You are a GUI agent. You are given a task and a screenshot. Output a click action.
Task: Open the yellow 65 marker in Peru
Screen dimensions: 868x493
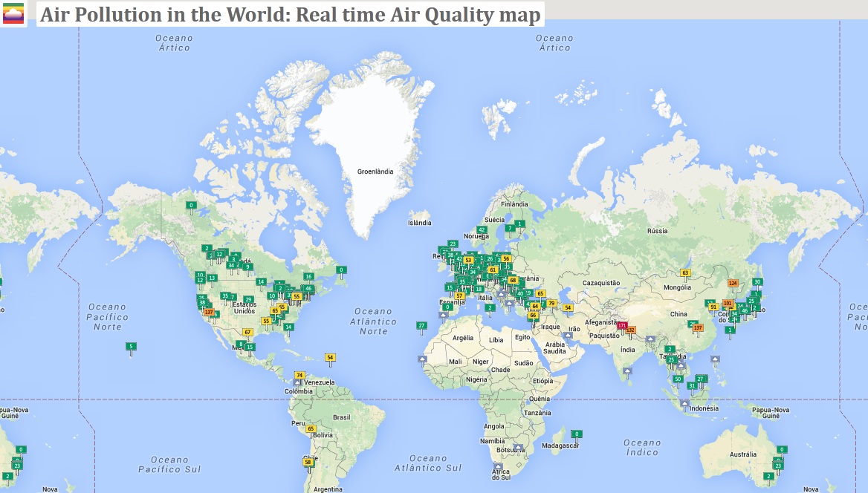click(311, 428)
